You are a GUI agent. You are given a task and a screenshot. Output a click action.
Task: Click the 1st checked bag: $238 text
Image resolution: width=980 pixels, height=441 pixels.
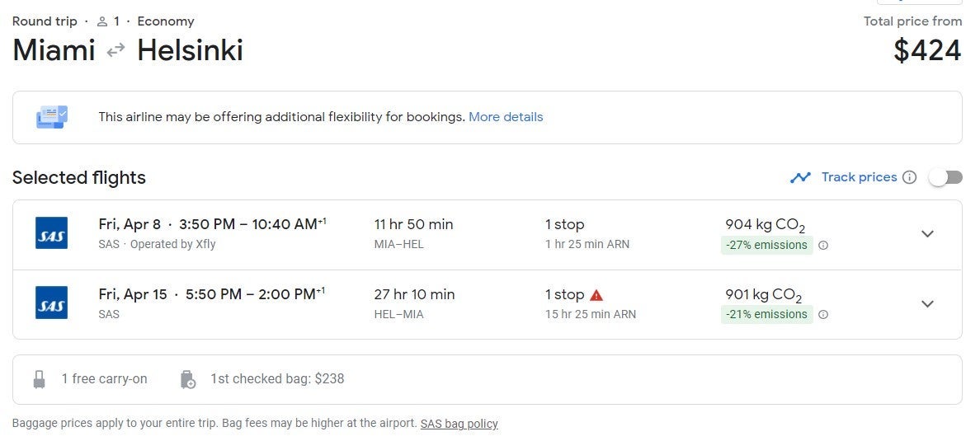pos(277,379)
